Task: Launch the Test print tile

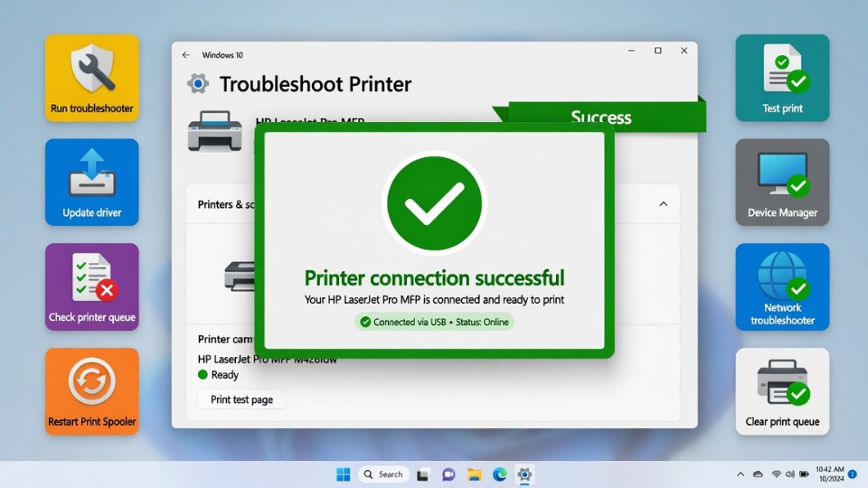Action: [x=782, y=78]
